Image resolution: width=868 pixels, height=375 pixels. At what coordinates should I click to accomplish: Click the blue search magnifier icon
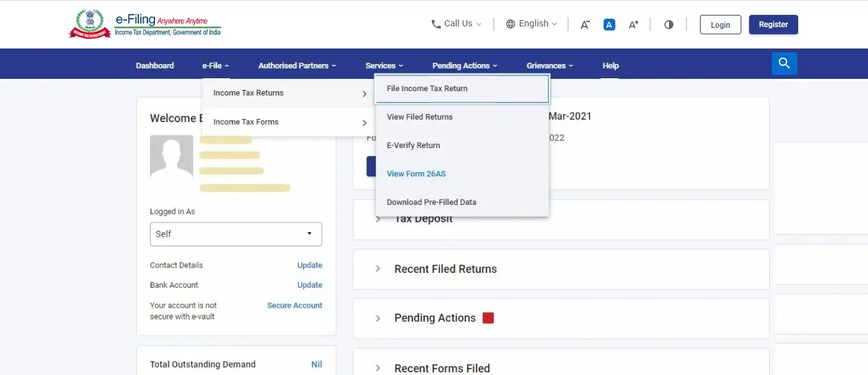(x=784, y=63)
